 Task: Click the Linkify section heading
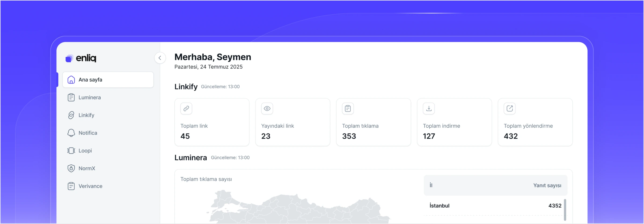pyautogui.click(x=186, y=87)
